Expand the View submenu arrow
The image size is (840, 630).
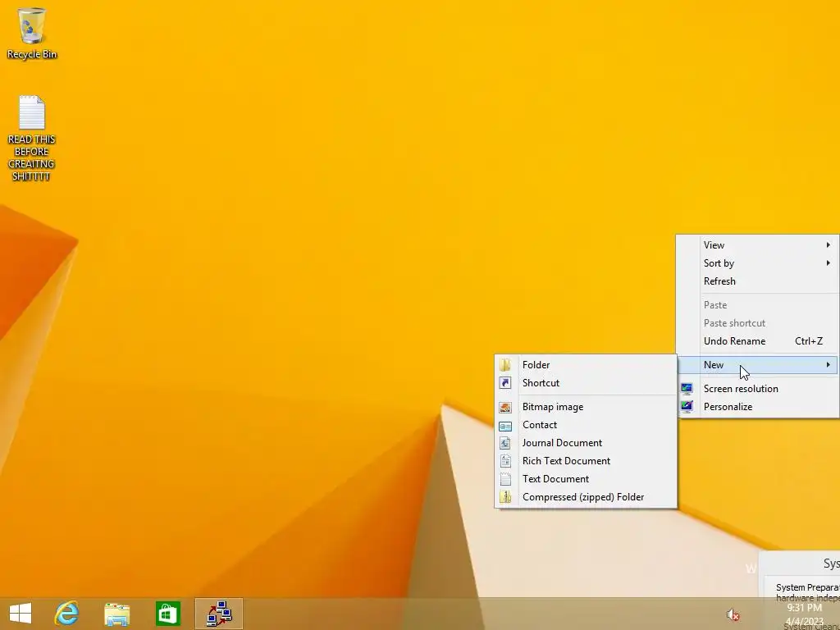(x=829, y=244)
